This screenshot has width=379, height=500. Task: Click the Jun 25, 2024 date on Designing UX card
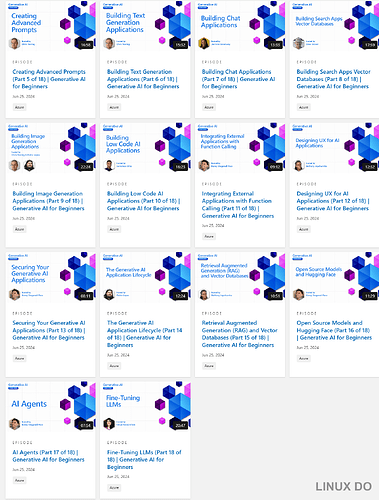point(308,219)
